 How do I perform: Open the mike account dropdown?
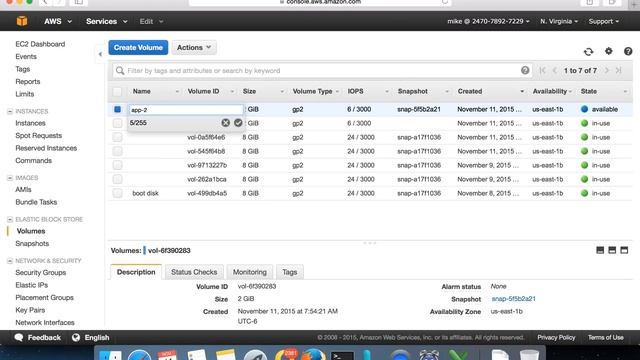488,21
